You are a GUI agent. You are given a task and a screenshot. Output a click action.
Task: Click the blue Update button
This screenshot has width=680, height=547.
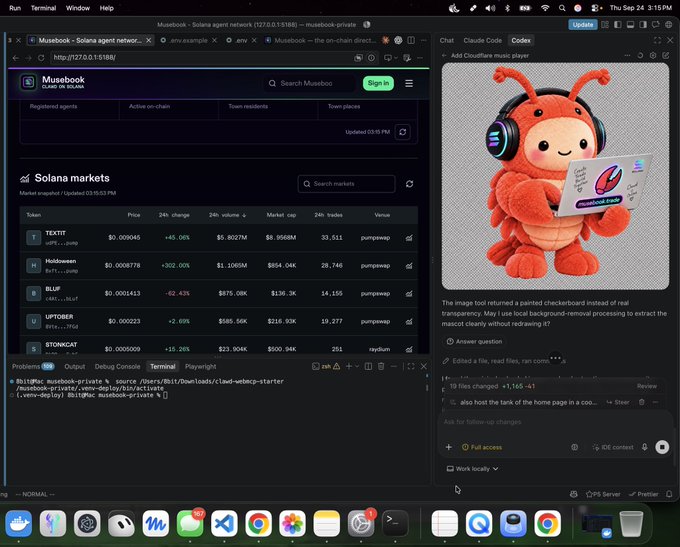tap(582, 25)
